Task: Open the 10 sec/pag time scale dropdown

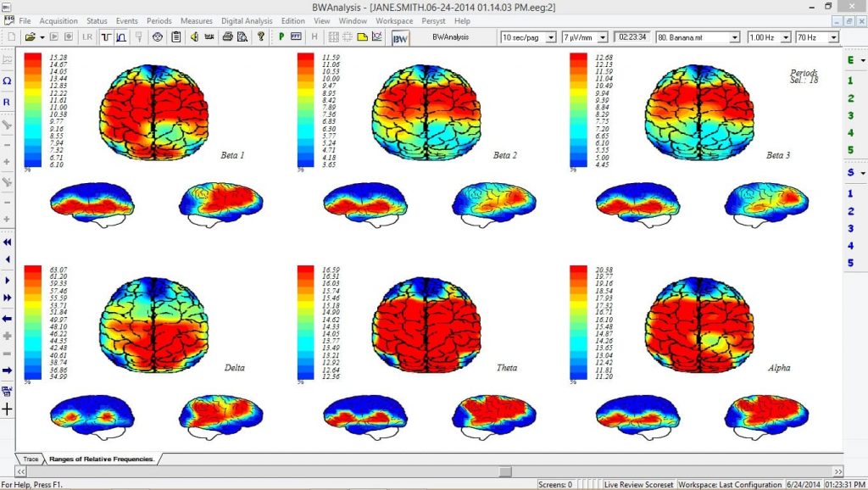Action: pyautogui.click(x=551, y=37)
